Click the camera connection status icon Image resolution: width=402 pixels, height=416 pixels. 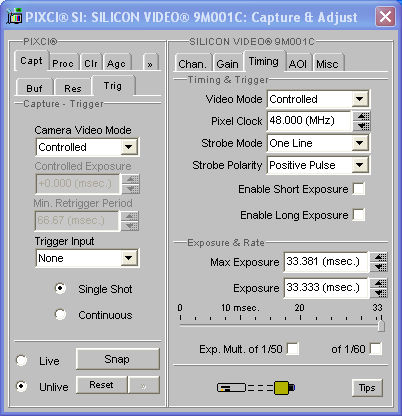[x=256, y=387]
